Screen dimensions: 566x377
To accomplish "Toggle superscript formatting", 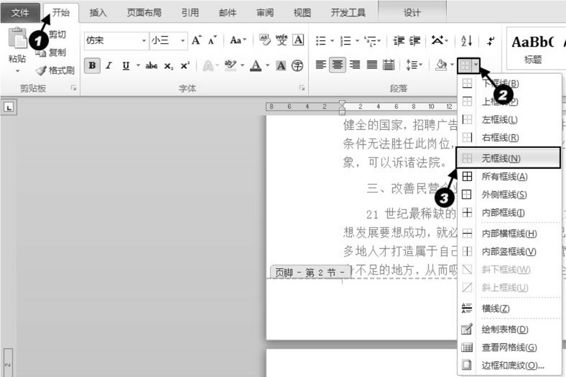I will click(185, 66).
